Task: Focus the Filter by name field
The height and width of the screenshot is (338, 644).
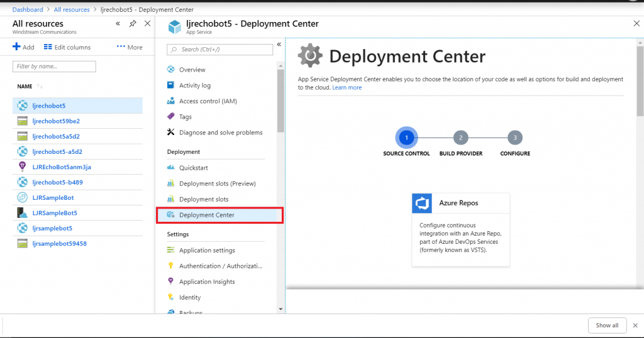Action: [54, 67]
